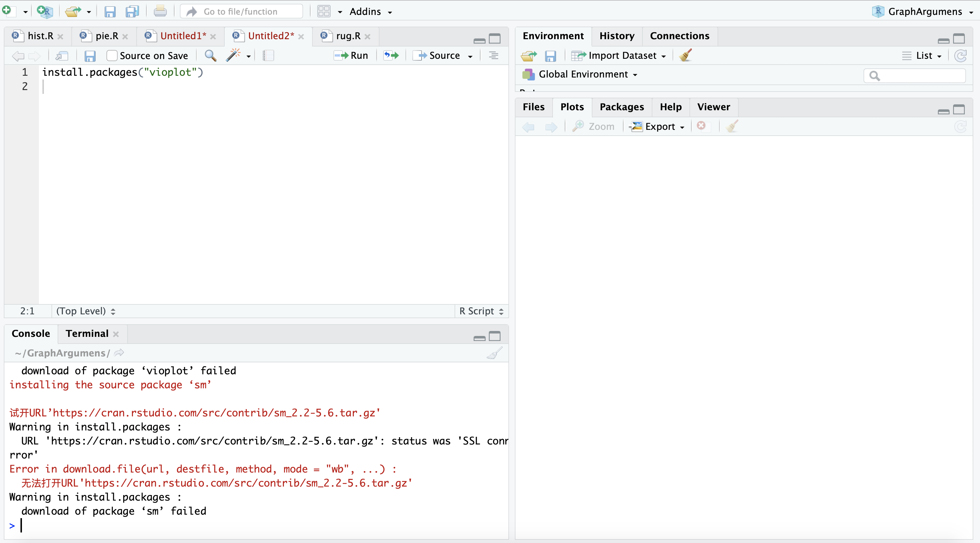Open new file type dropdown arrow
The width and height of the screenshot is (980, 543).
(x=25, y=12)
